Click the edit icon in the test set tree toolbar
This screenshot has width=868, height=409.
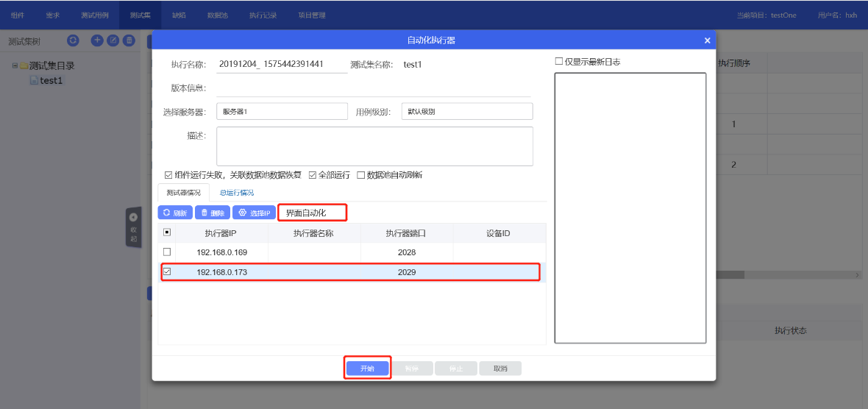click(113, 40)
